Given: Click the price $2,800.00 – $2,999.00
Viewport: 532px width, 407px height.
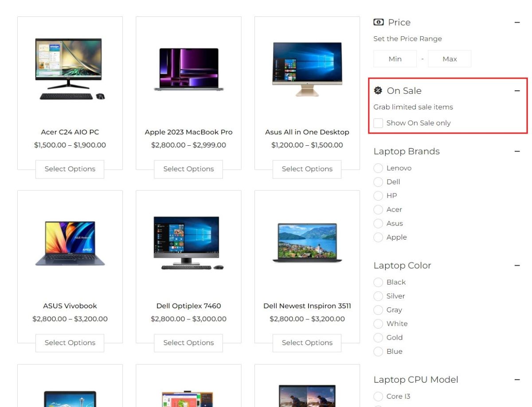Looking at the screenshot, I should point(188,145).
